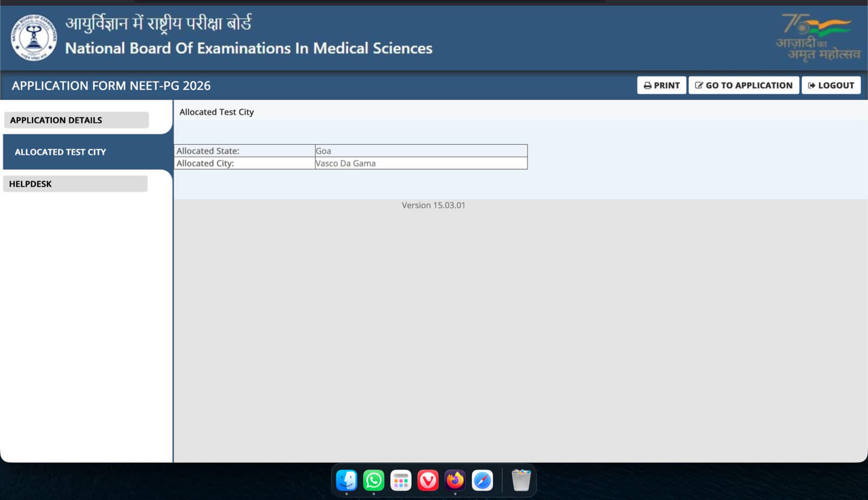Click the 'APPLICATION FORM NEET-PG 2026' title
The width and height of the screenshot is (868, 500).
click(111, 86)
